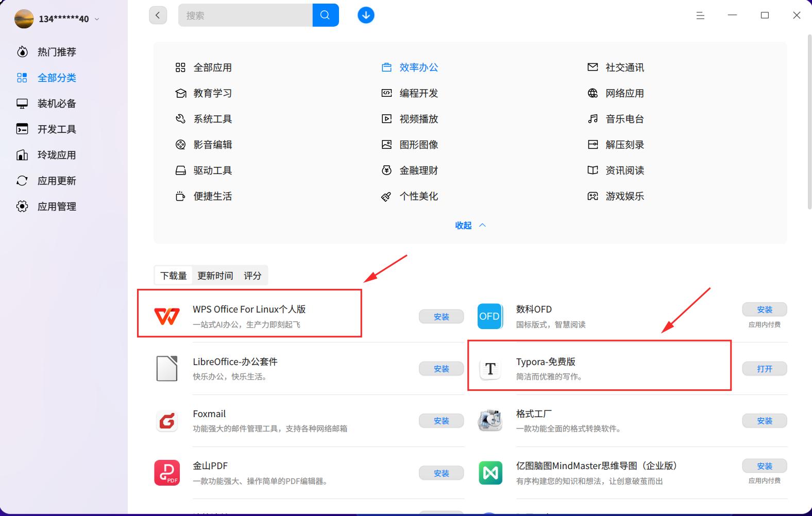Sort apps by 评分 tab

tap(252, 276)
